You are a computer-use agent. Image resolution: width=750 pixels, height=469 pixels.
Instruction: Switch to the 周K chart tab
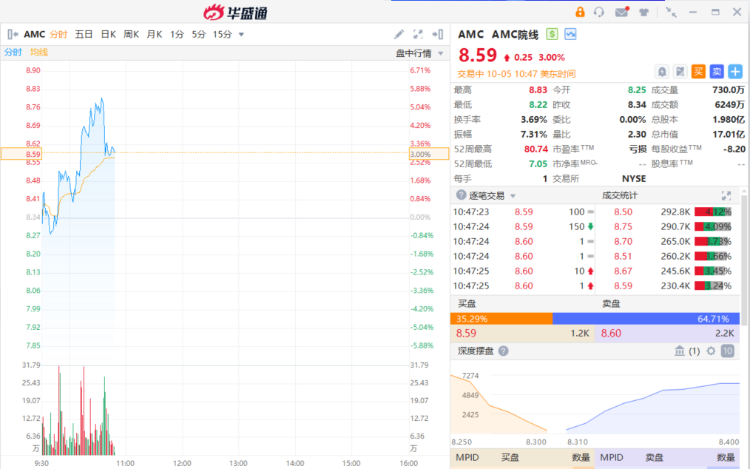131,34
